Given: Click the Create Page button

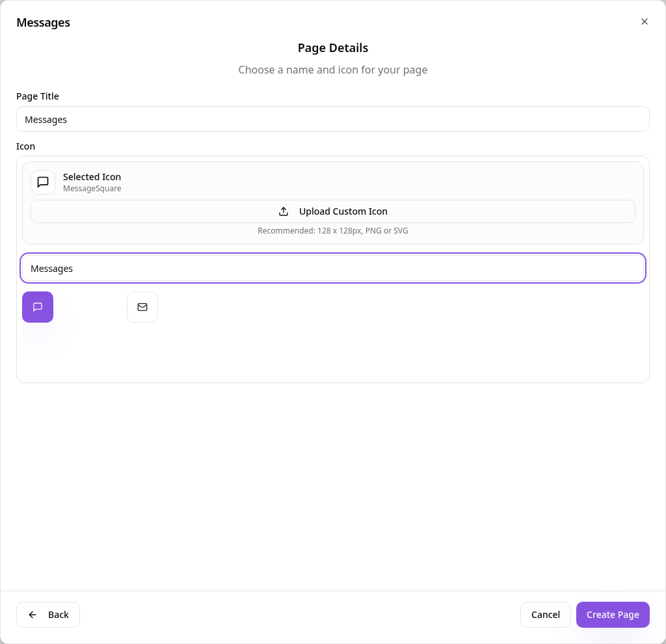Looking at the screenshot, I should [613, 614].
